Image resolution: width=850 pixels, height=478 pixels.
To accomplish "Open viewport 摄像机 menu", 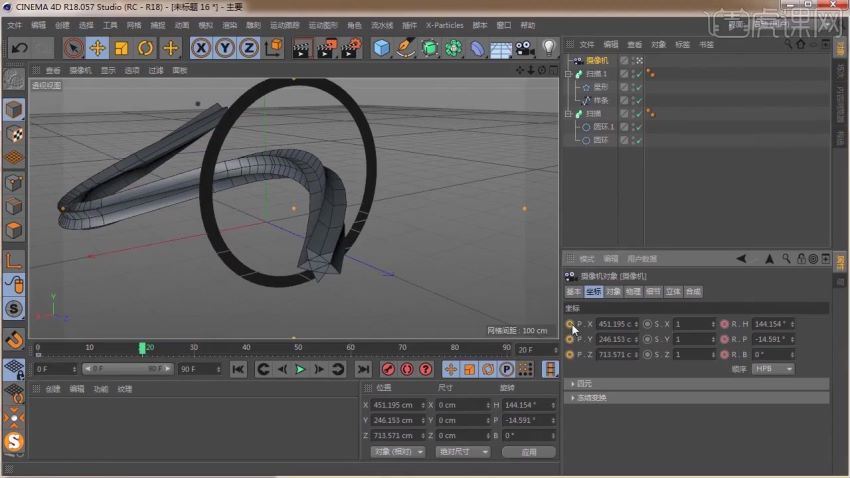I will [x=80, y=70].
